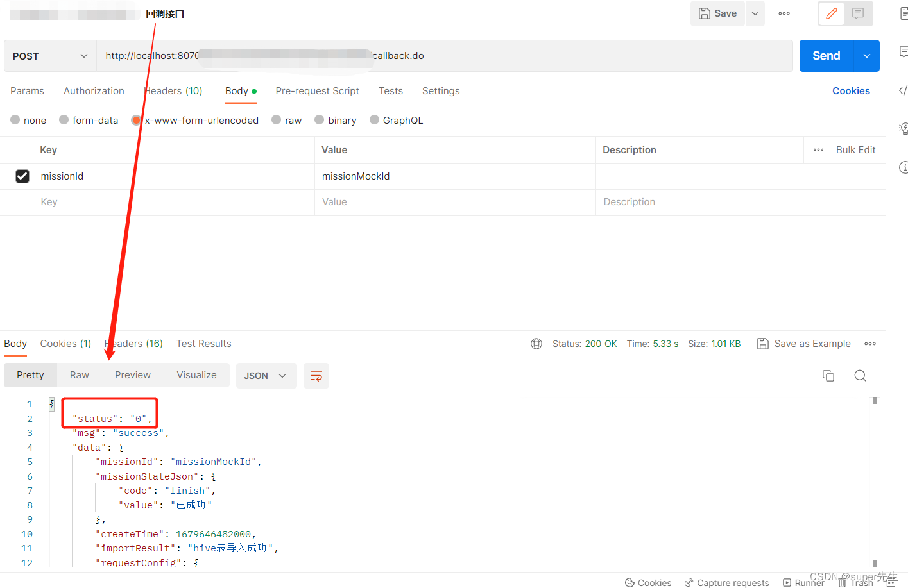Viewport: 908px width, 588px height.
Task: Switch to Visualize response view
Action: point(196,375)
